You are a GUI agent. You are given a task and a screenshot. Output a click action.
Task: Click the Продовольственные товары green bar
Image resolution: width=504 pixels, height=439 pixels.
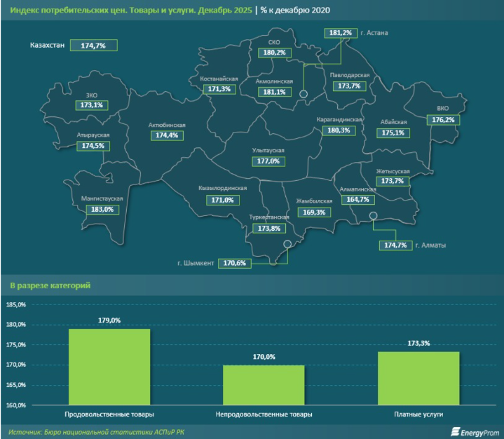(109, 366)
